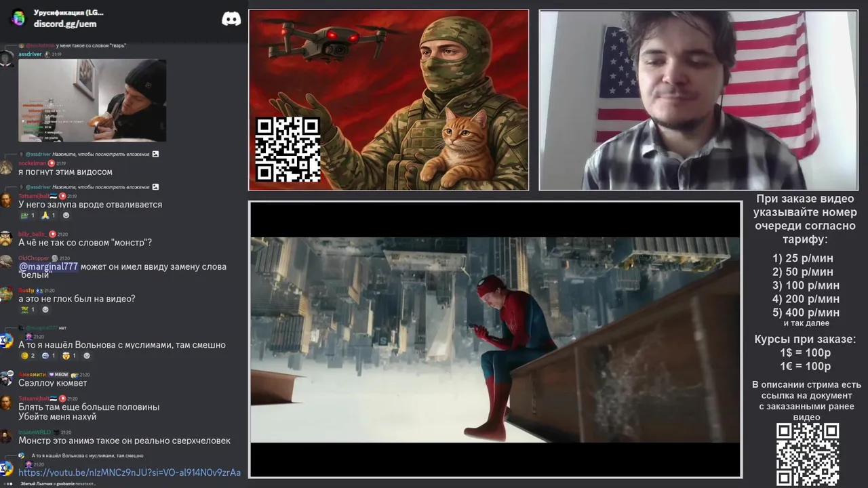Click image attachment icon in reply above nockelman
This screenshot has width=868, height=488.
coord(155,154)
